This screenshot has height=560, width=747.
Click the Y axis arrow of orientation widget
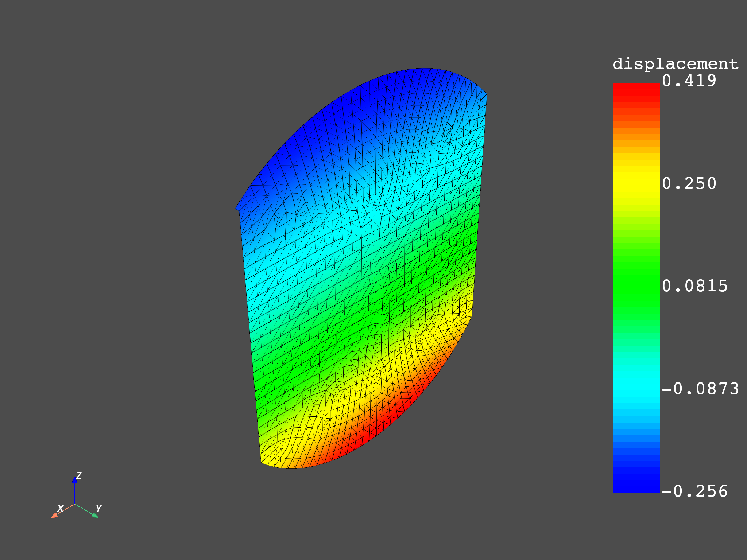(95, 515)
